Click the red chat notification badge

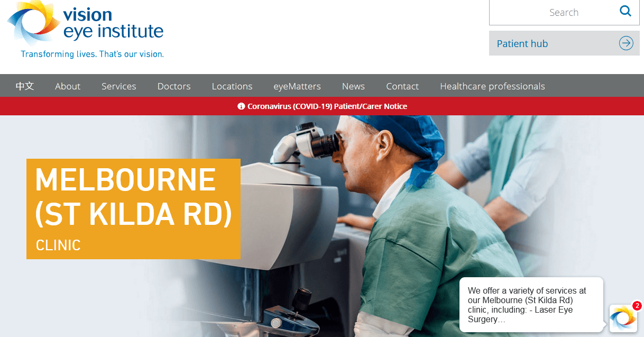[637, 306]
